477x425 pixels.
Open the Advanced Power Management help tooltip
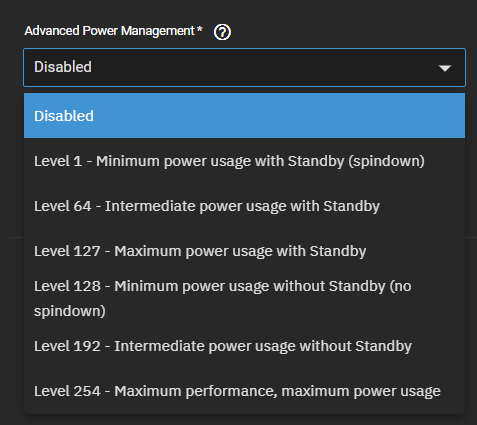(x=222, y=32)
